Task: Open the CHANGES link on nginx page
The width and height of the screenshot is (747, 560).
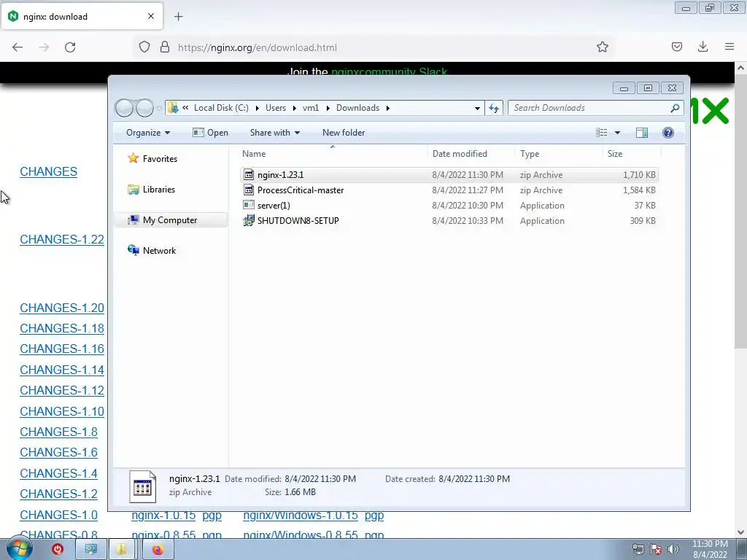Action: 49,171
